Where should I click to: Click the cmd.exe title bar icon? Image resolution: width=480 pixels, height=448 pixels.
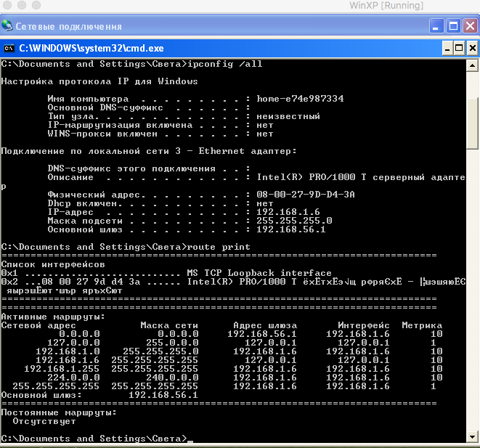[9, 49]
